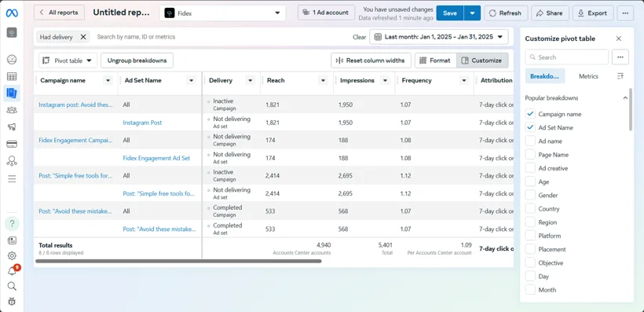
Task: Open Advertising settings megaphone icon in sidebar
Action: [x=12, y=127]
